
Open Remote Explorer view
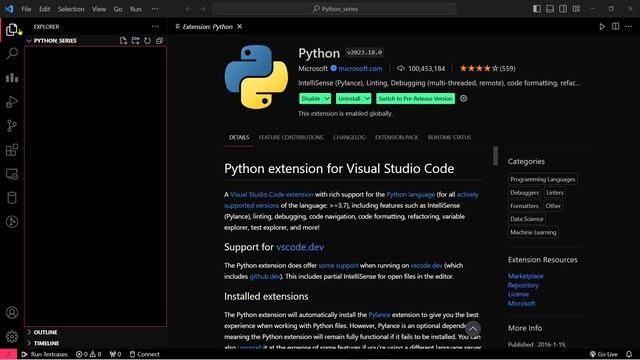tap(12, 174)
